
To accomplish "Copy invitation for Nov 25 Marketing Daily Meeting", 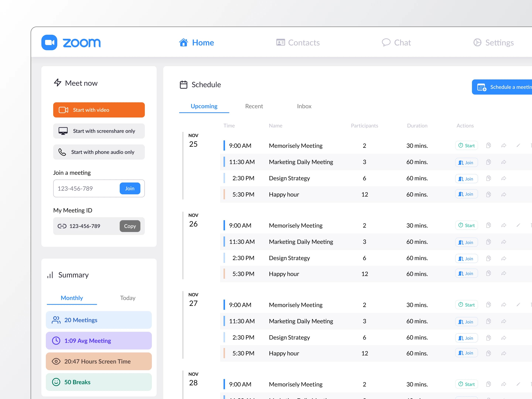I will pyautogui.click(x=488, y=162).
